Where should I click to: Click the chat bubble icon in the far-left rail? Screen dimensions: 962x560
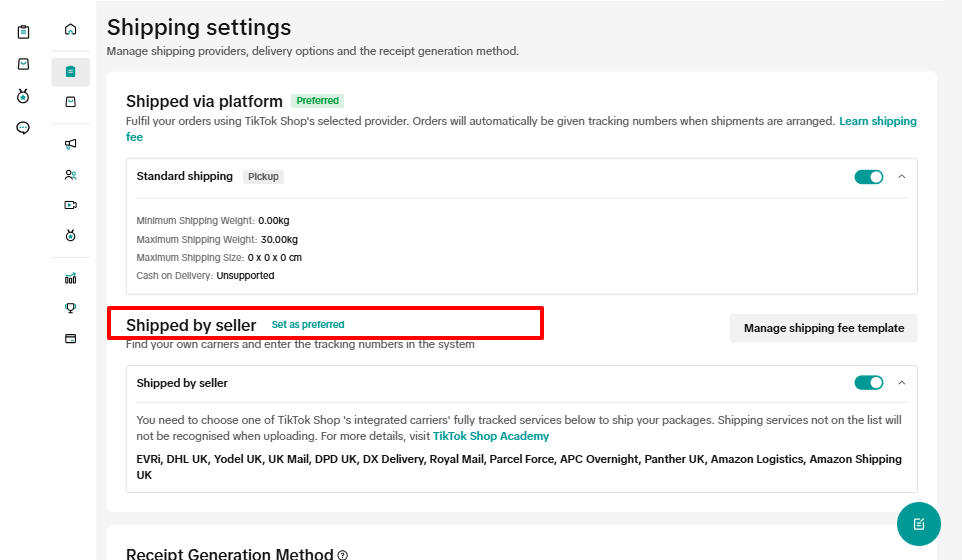tap(23, 128)
